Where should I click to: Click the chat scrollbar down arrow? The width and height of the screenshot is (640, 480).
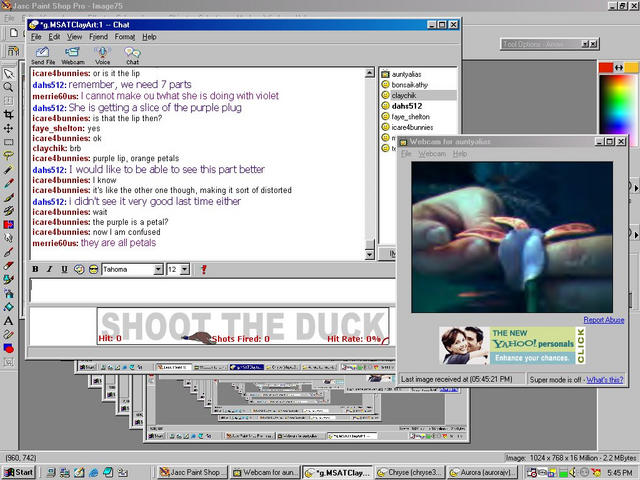coord(369,255)
